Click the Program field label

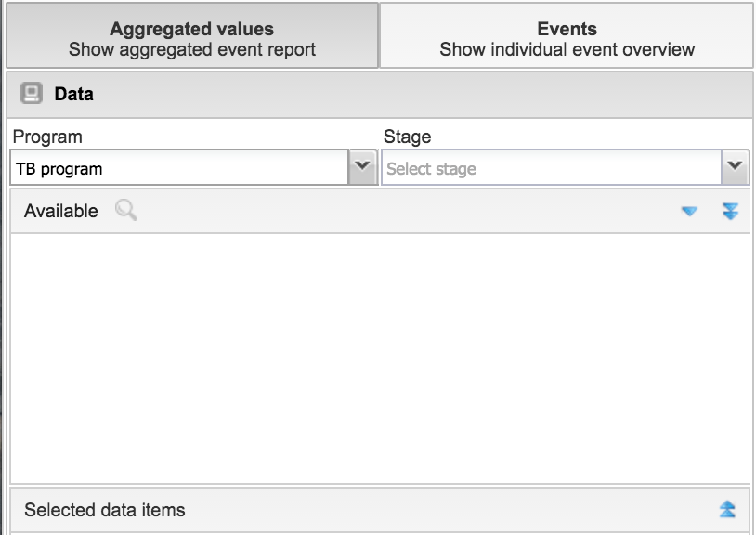[x=47, y=137]
